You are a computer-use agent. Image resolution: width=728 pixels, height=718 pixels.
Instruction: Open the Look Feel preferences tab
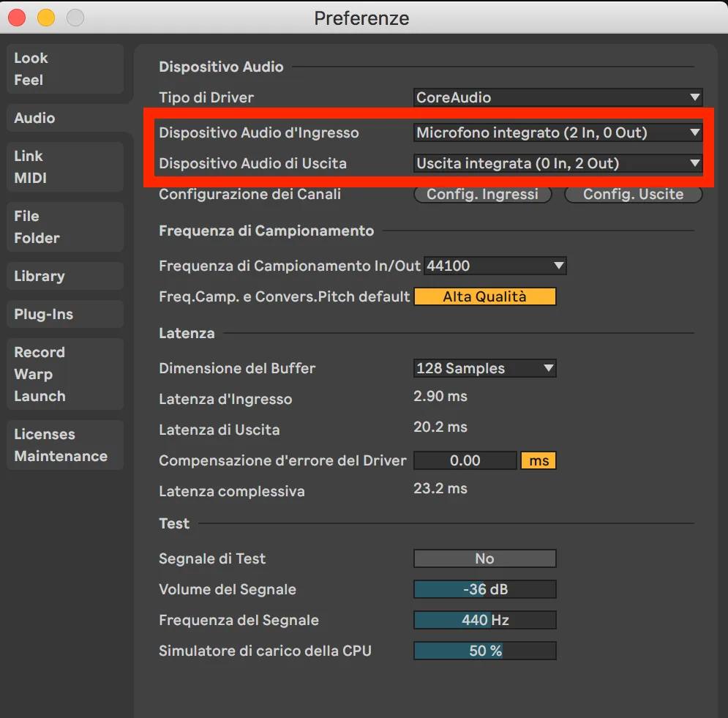[65, 70]
